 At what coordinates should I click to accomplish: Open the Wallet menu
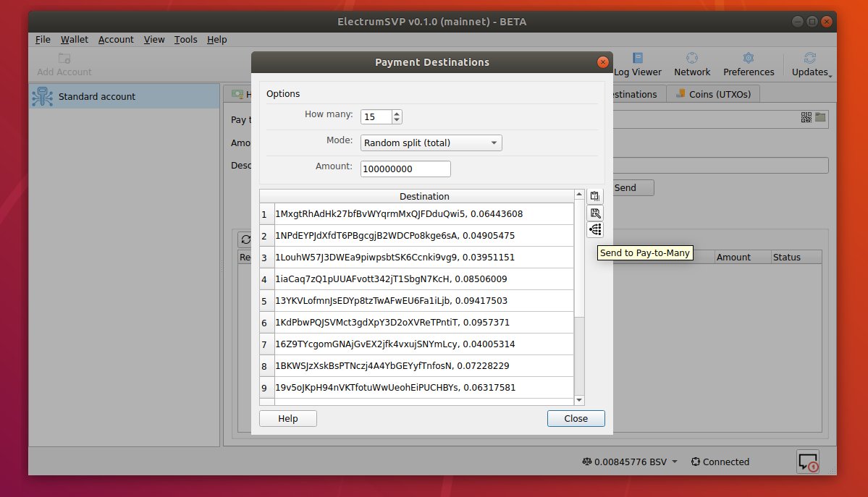pyautogui.click(x=74, y=39)
